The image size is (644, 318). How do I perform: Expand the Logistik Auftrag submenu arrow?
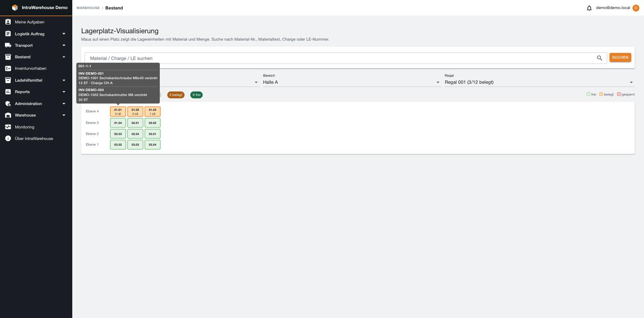pyautogui.click(x=64, y=34)
